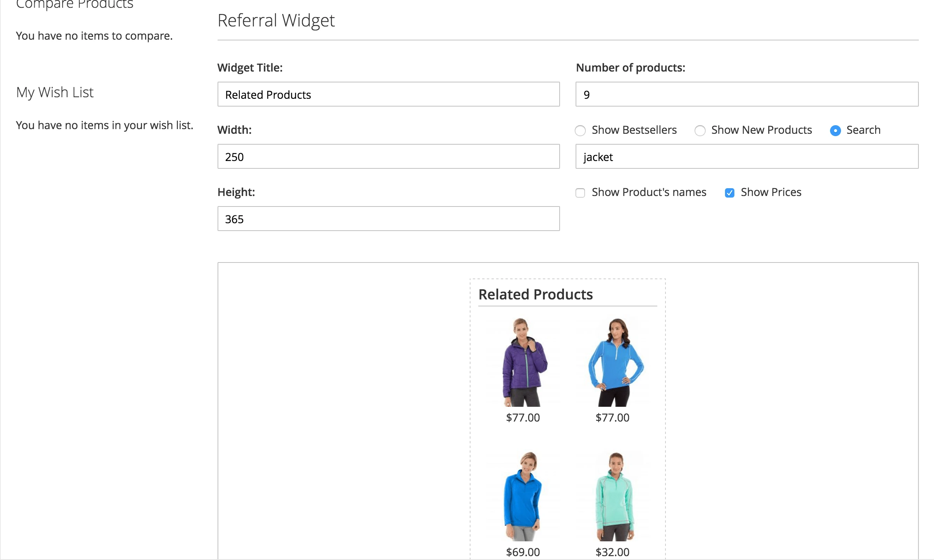This screenshot has height=560, width=934.
Task: Open the Referral Widget page title
Action: 276,20
